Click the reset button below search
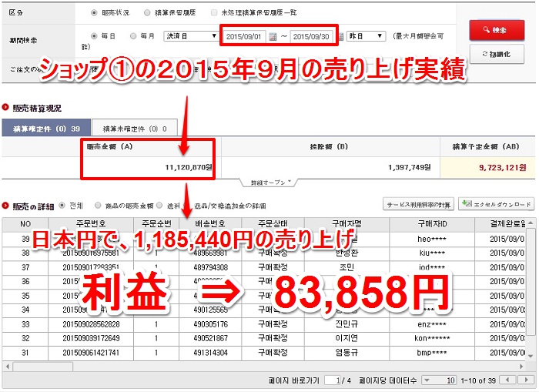 tap(496, 54)
